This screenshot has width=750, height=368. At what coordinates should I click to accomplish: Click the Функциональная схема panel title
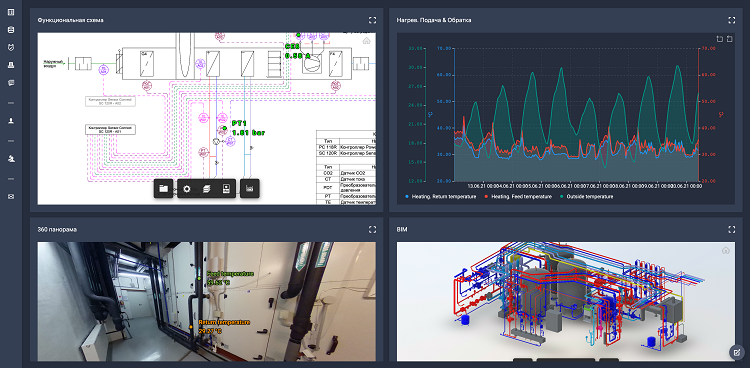point(70,20)
